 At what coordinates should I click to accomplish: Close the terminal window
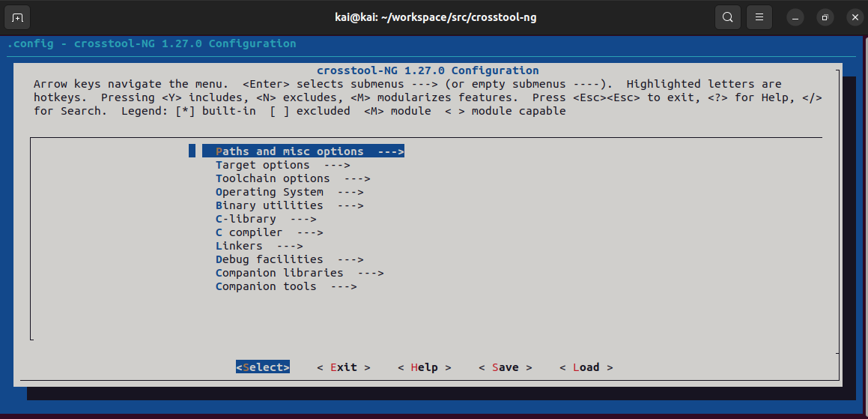(855, 18)
